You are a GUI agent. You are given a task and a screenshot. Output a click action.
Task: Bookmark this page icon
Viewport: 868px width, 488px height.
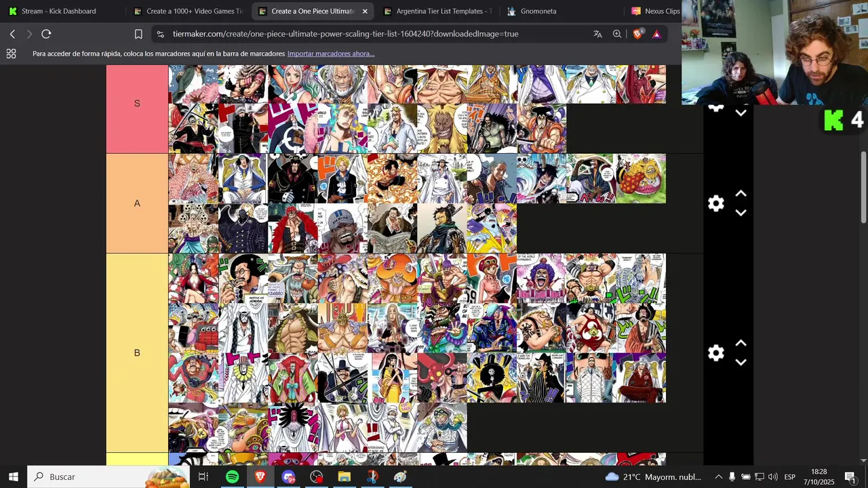[138, 34]
